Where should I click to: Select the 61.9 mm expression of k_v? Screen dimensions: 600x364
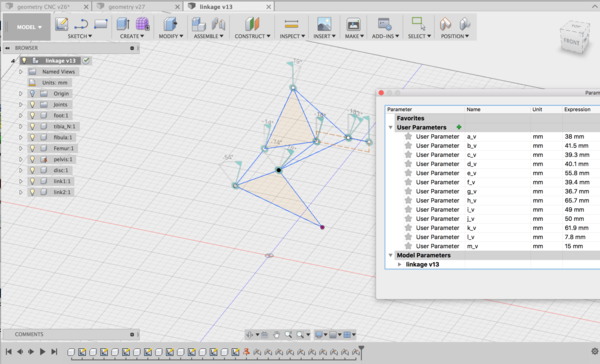click(581, 228)
